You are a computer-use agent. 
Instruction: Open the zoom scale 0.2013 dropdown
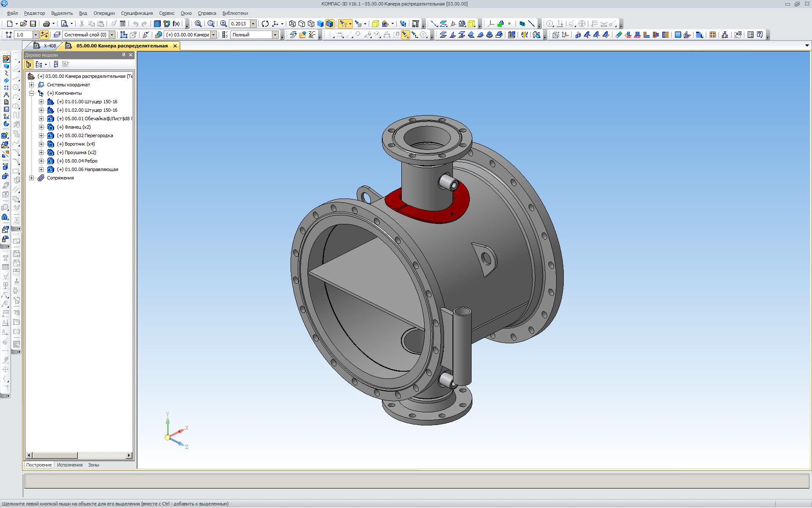tap(253, 24)
